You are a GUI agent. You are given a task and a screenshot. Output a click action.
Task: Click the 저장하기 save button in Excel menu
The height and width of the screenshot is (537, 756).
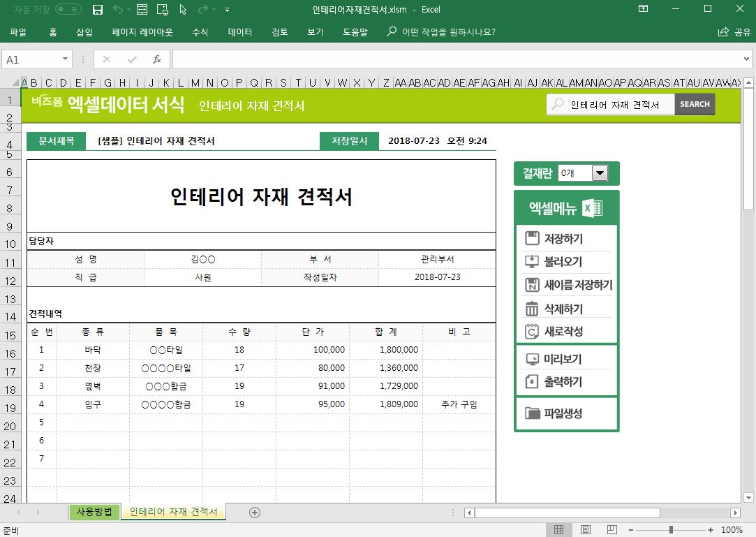tap(563, 239)
